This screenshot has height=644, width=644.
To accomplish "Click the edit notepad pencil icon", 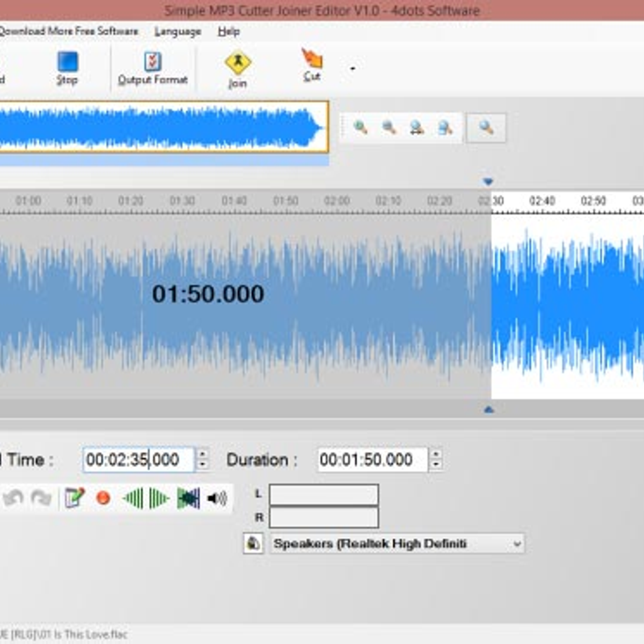I will (75, 499).
